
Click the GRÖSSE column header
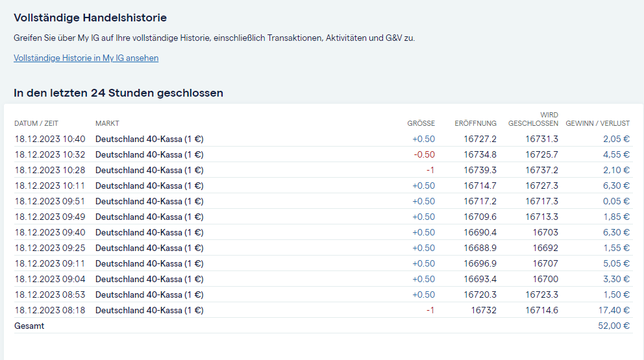tap(421, 123)
